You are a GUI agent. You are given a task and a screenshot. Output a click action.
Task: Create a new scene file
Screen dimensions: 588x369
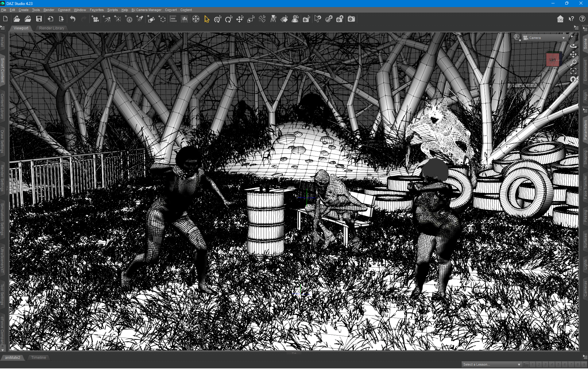pos(5,19)
